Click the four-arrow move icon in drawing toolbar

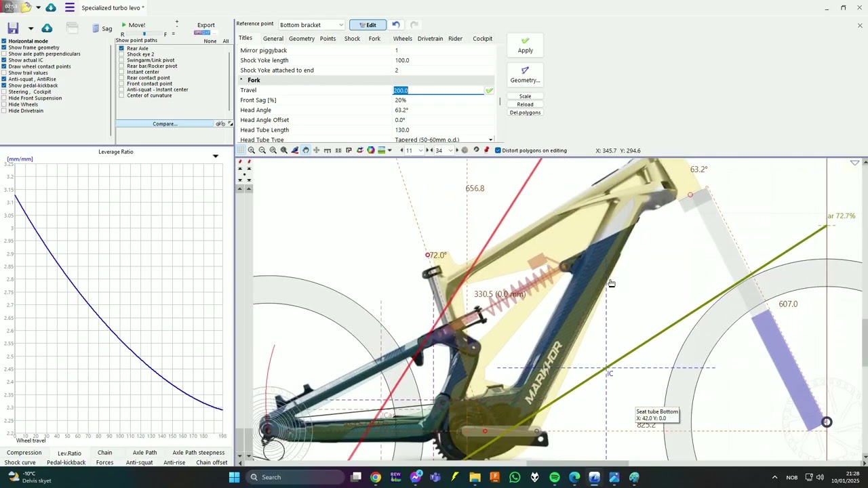317,150
